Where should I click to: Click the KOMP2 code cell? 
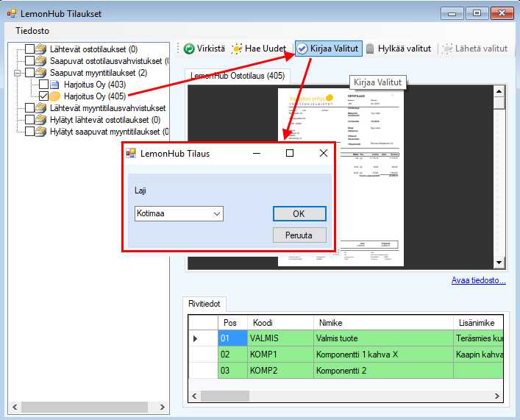(x=280, y=371)
